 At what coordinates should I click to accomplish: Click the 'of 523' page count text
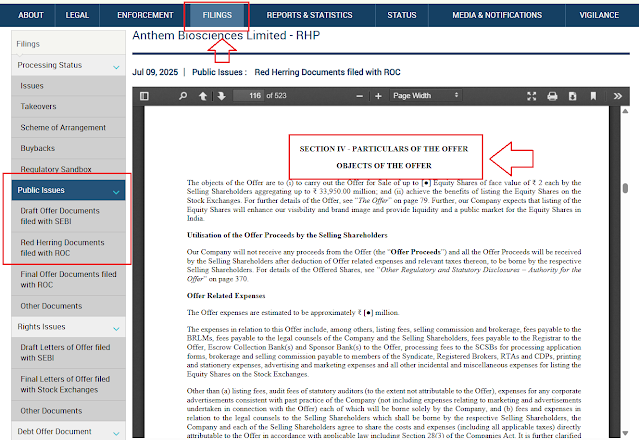pos(276,96)
